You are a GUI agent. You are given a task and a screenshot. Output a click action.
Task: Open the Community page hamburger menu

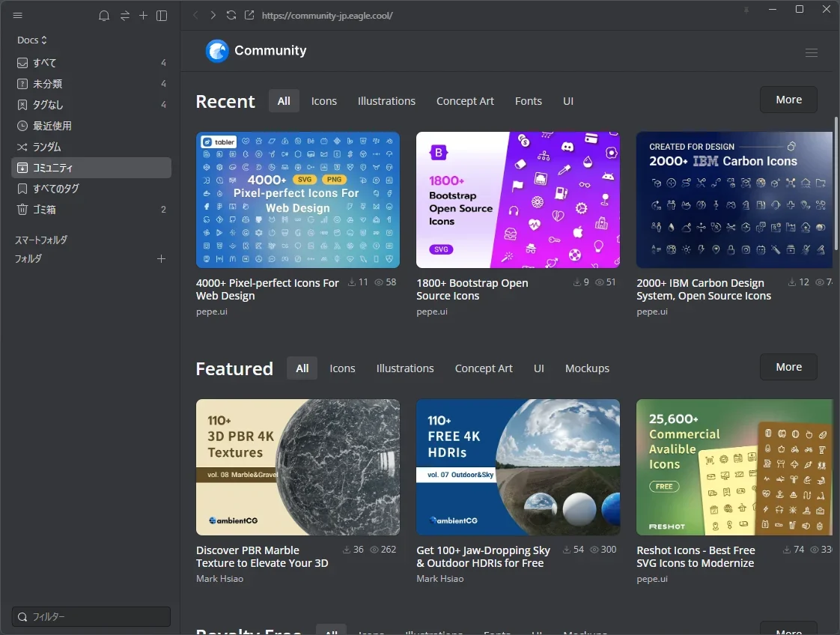coord(811,52)
